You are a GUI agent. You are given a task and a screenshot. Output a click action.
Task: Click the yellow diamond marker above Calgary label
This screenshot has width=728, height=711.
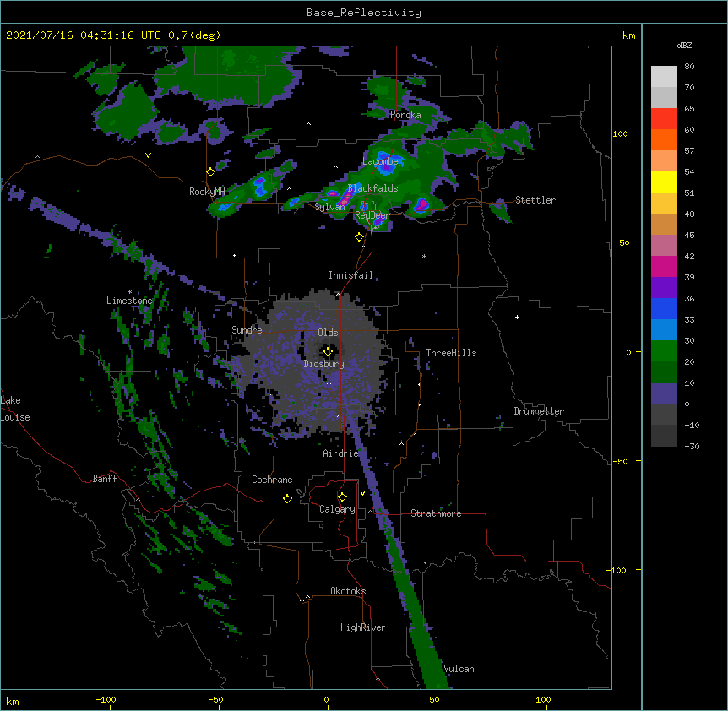click(x=342, y=497)
